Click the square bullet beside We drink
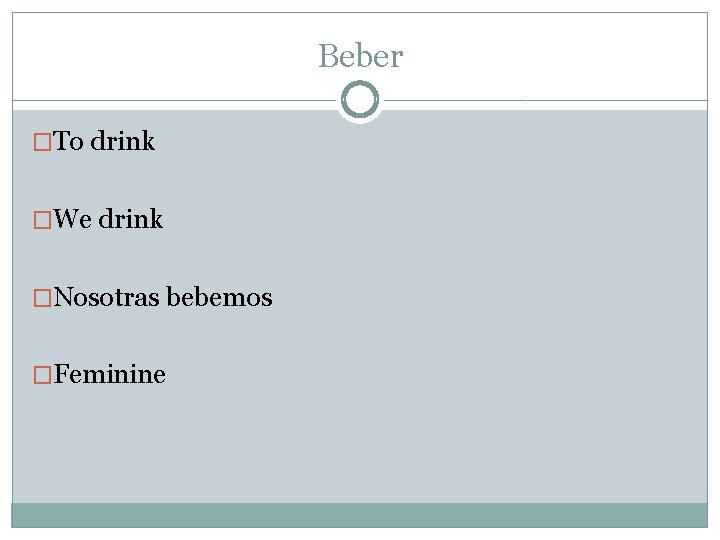This screenshot has height=540, width=720. tap(42, 219)
